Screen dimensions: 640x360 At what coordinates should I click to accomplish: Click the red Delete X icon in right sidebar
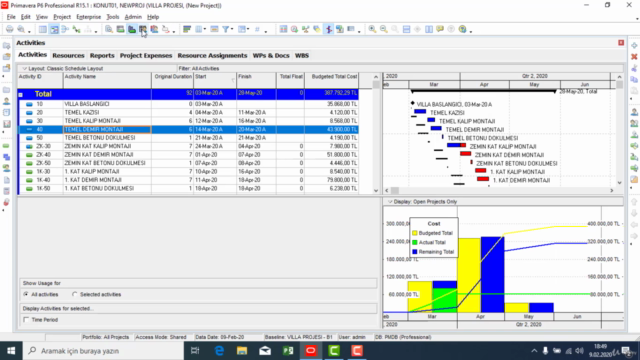tap(634, 57)
